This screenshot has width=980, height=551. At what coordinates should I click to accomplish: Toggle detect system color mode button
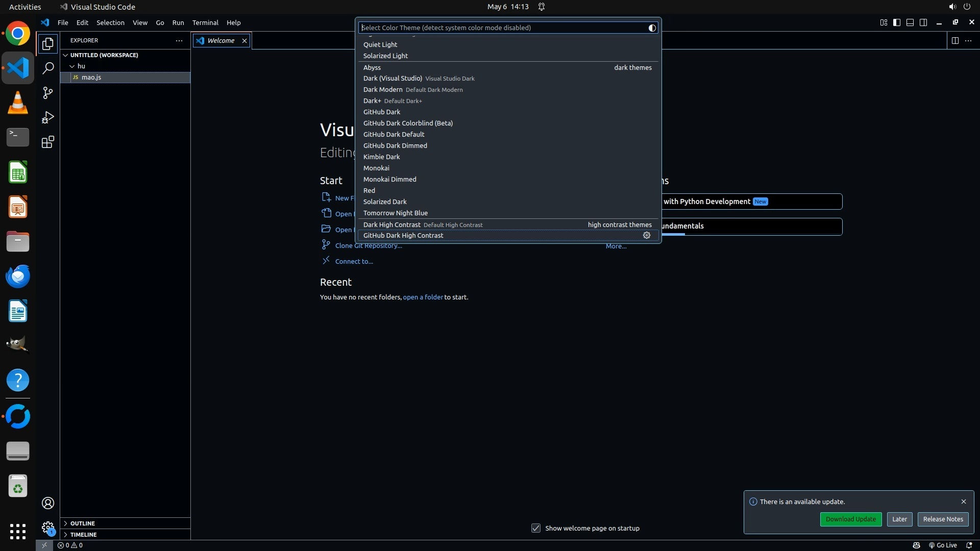652,28
